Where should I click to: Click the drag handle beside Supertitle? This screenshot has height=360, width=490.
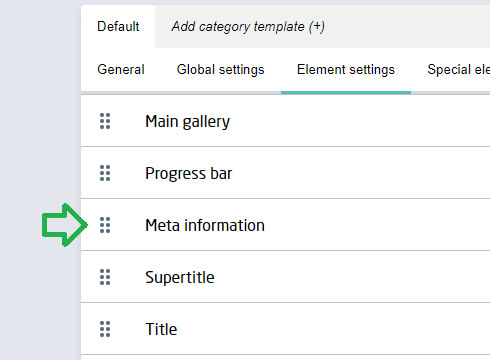coord(105,277)
